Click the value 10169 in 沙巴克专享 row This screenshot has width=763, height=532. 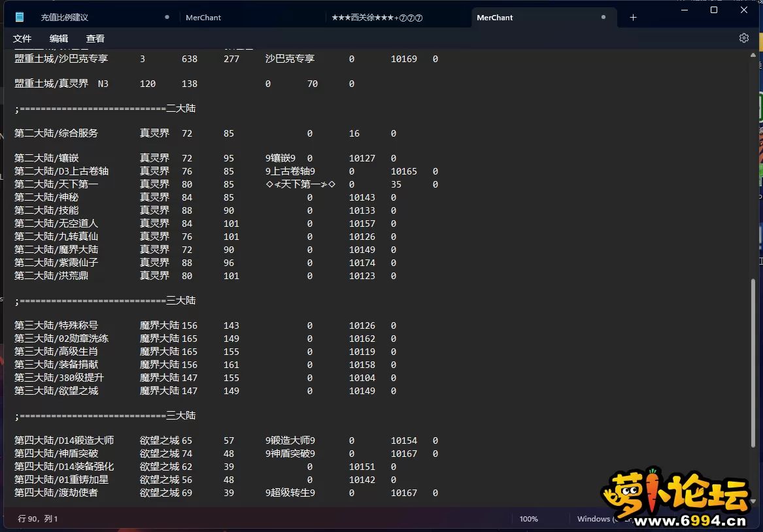404,59
